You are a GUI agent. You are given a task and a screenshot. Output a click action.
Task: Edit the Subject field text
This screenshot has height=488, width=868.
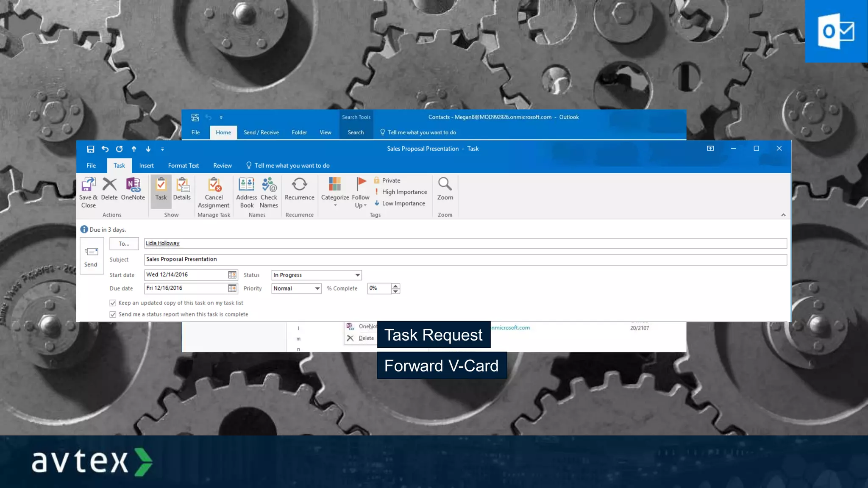tap(465, 259)
